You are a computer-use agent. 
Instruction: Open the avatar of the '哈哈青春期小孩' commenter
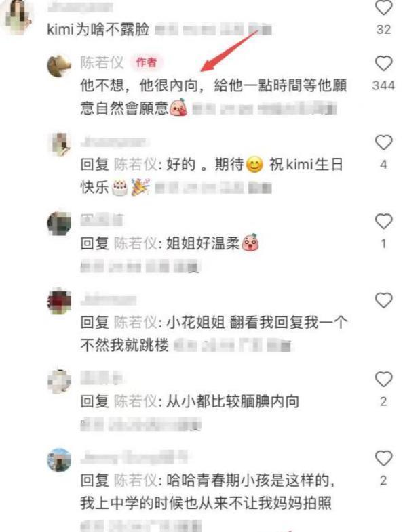(x=59, y=459)
